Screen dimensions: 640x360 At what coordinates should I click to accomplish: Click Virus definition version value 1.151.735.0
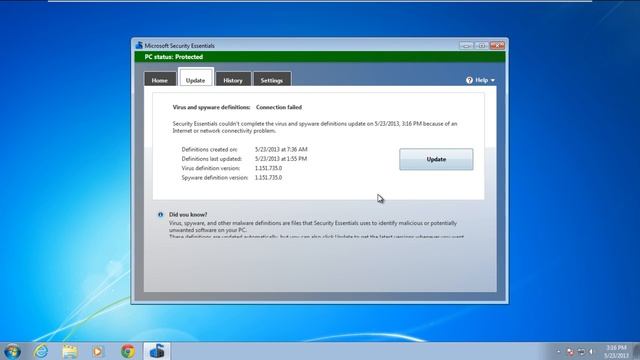point(268,168)
